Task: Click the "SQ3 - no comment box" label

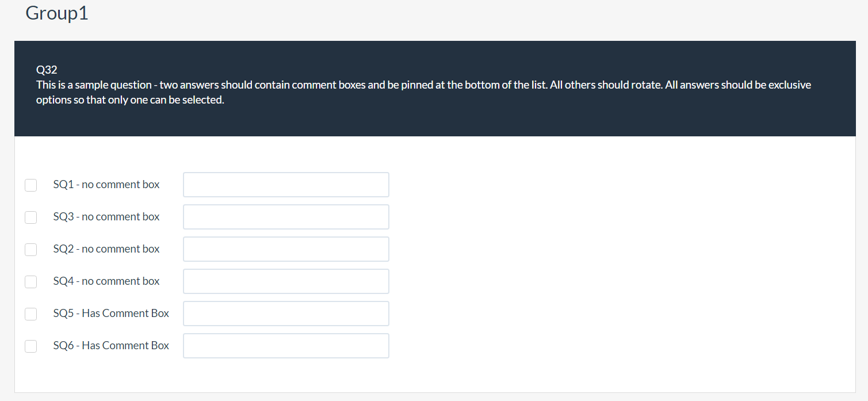Action: [x=106, y=217]
